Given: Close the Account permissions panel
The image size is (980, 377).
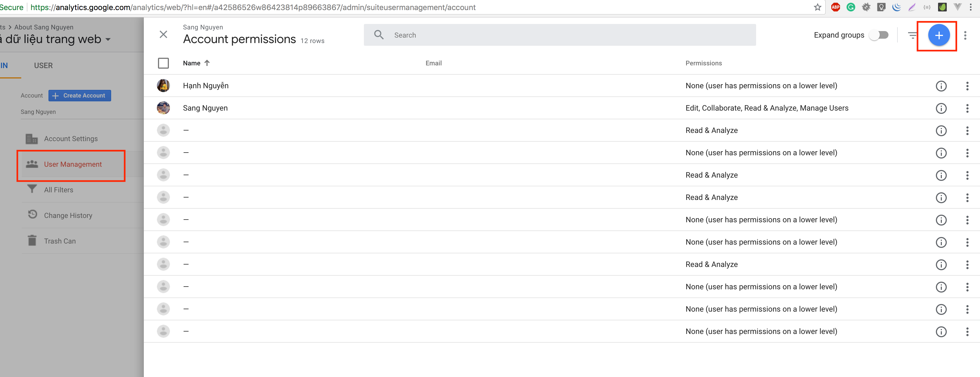Looking at the screenshot, I should (163, 35).
